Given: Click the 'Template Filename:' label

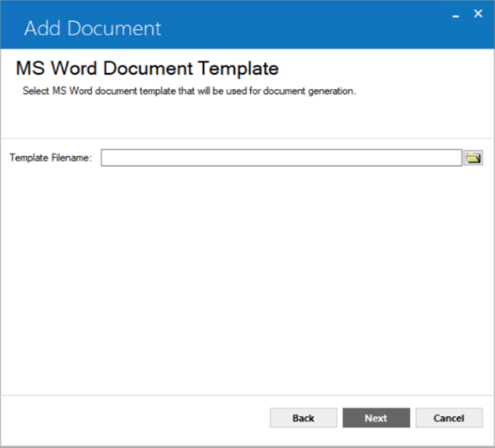Looking at the screenshot, I should click(50, 158).
